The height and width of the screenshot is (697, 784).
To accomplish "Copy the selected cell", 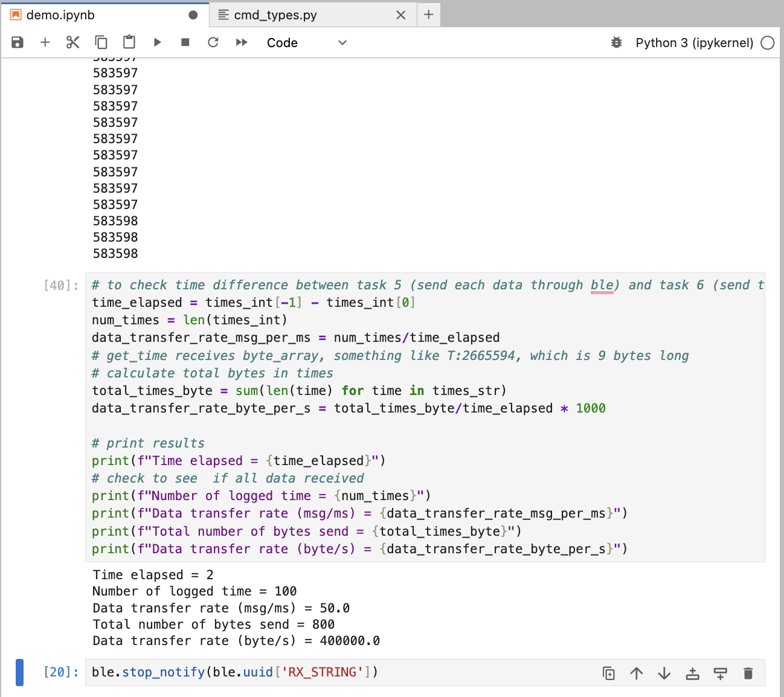I will pos(101,42).
